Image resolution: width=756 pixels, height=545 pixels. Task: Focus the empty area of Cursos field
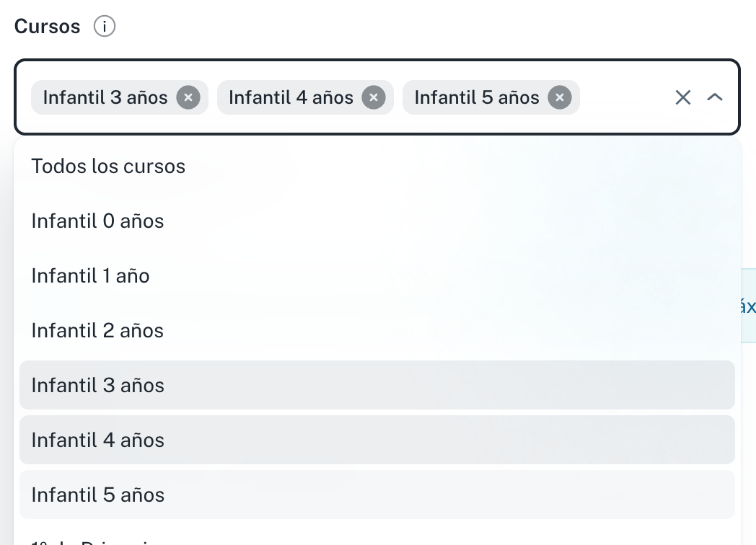click(624, 97)
